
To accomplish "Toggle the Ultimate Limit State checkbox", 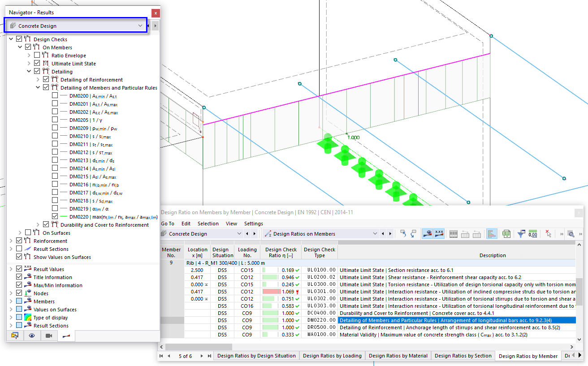I will point(37,64).
